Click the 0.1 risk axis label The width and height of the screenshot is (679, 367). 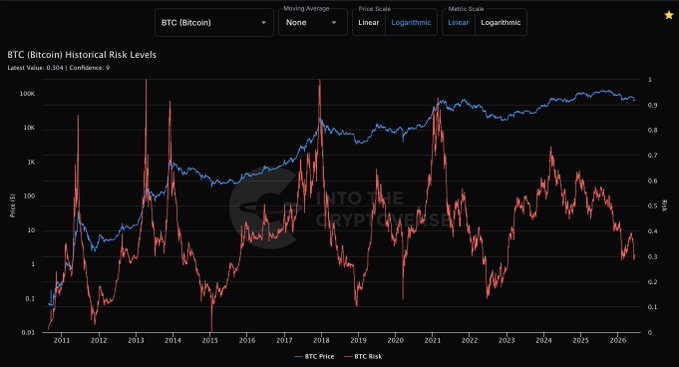[x=653, y=307]
